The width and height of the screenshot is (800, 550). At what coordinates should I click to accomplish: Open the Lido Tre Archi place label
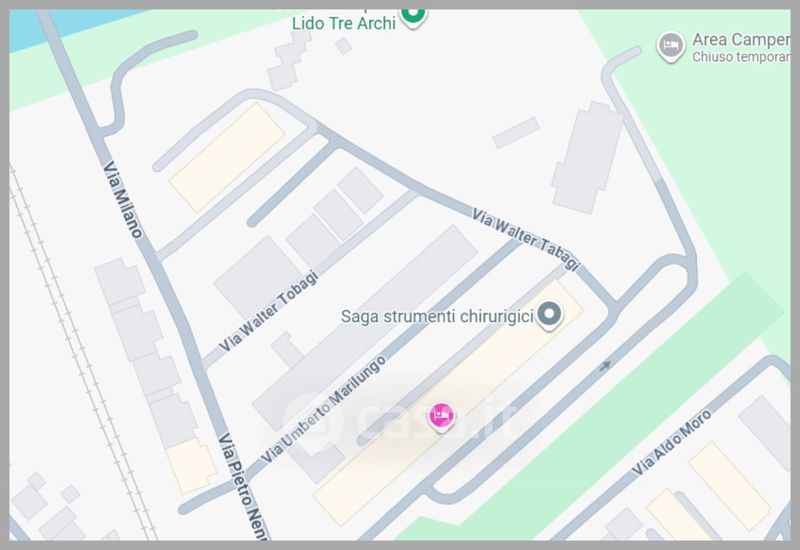click(343, 23)
